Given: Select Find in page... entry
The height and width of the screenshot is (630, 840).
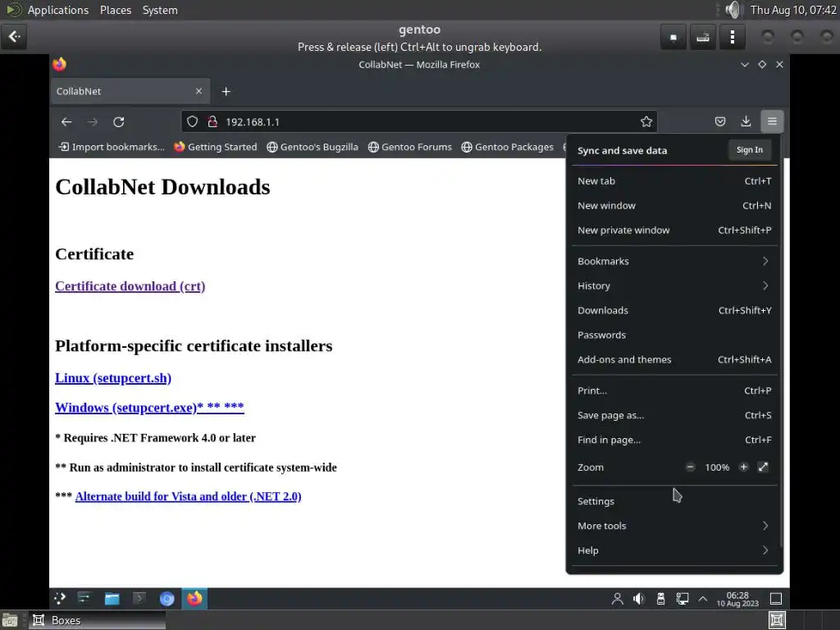Looking at the screenshot, I should point(674,441).
